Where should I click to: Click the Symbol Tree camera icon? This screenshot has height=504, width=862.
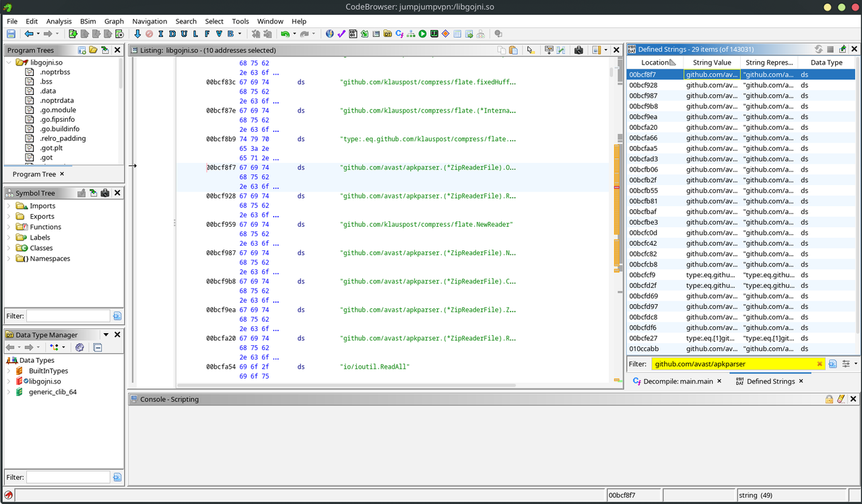(104, 192)
